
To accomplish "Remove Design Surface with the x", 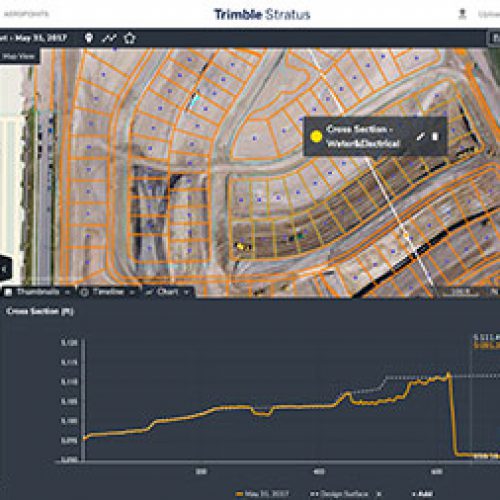I will point(379,494).
